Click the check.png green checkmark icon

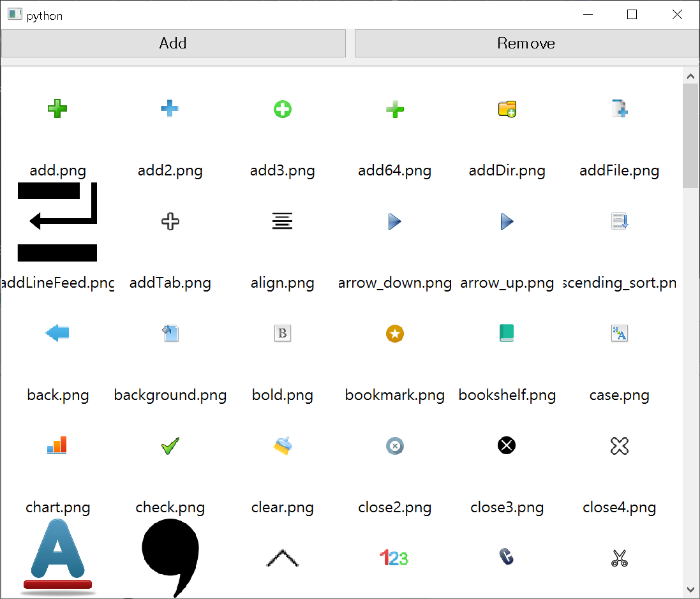pyautogui.click(x=170, y=445)
